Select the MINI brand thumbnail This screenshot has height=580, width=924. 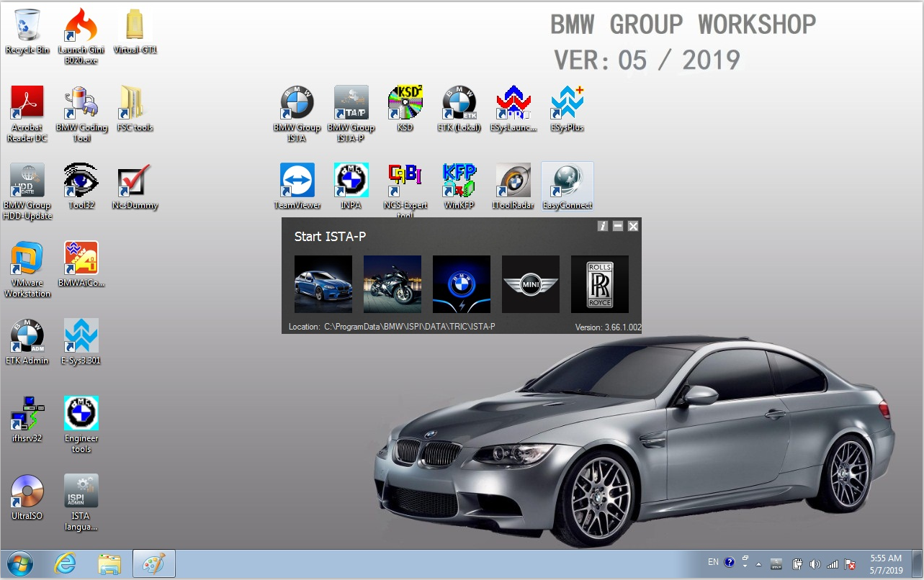530,284
